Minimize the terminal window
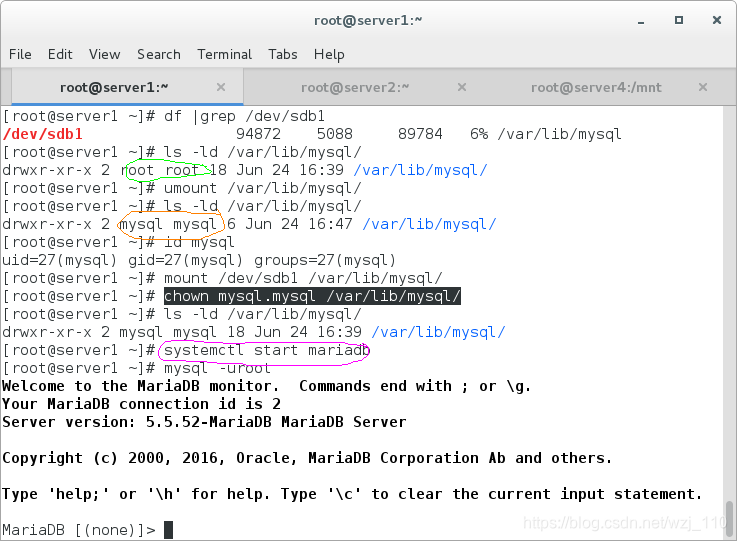The image size is (737, 541). pyautogui.click(x=641, y=21)
